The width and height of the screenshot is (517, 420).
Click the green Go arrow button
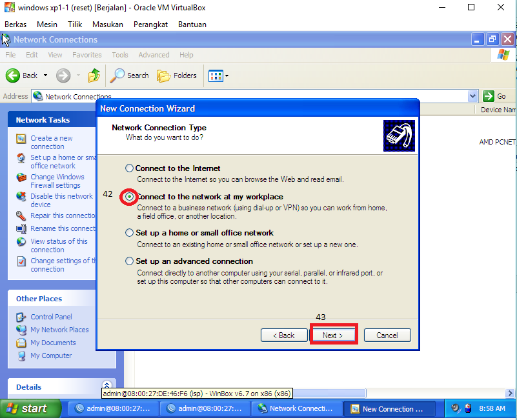[489, 96]
